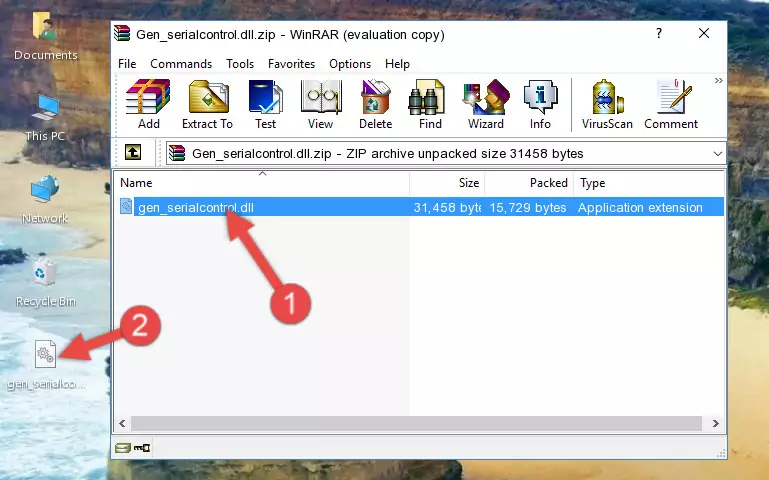Open the View file tool

321,104
